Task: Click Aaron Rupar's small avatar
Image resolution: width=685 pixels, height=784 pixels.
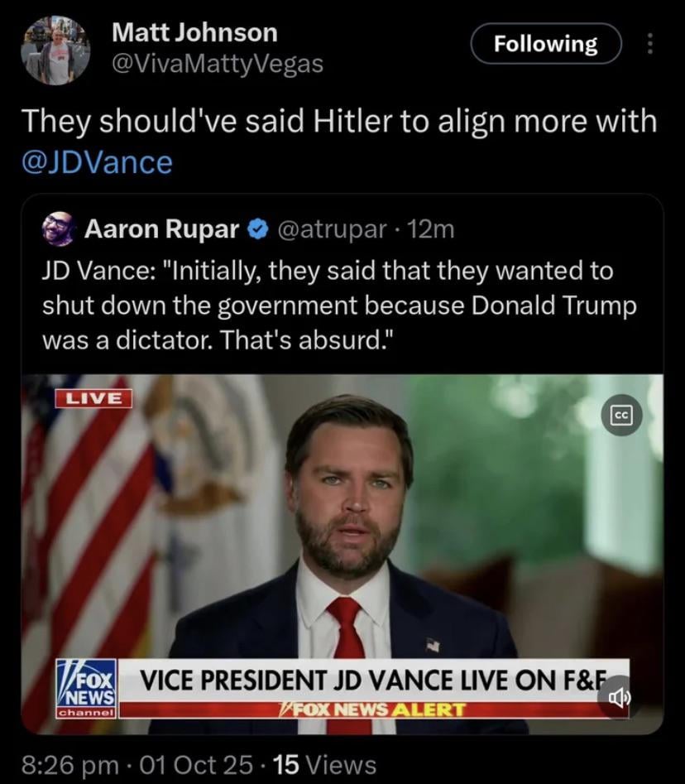Action: tap(59, 228)
